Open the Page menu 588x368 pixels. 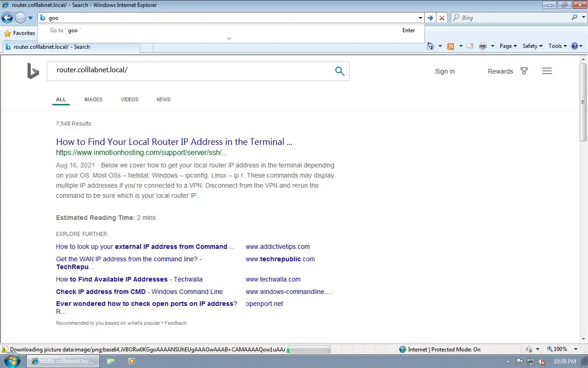coord(508,46)
